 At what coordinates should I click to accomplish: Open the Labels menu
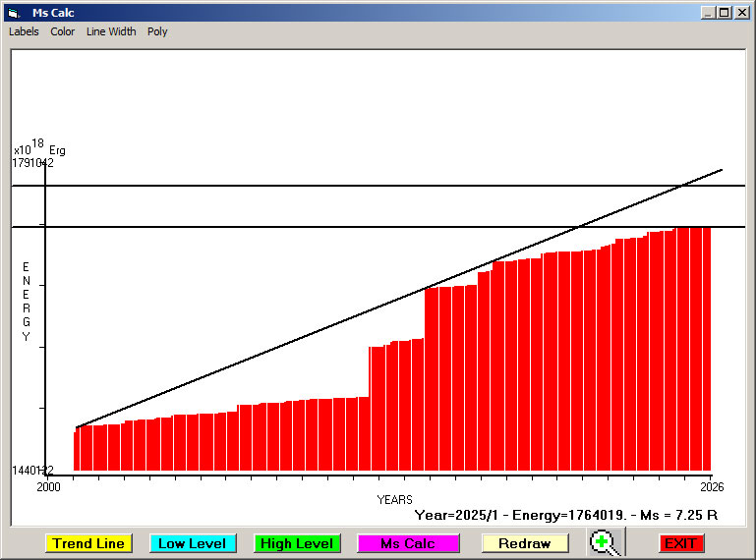[x=24, y=31]
